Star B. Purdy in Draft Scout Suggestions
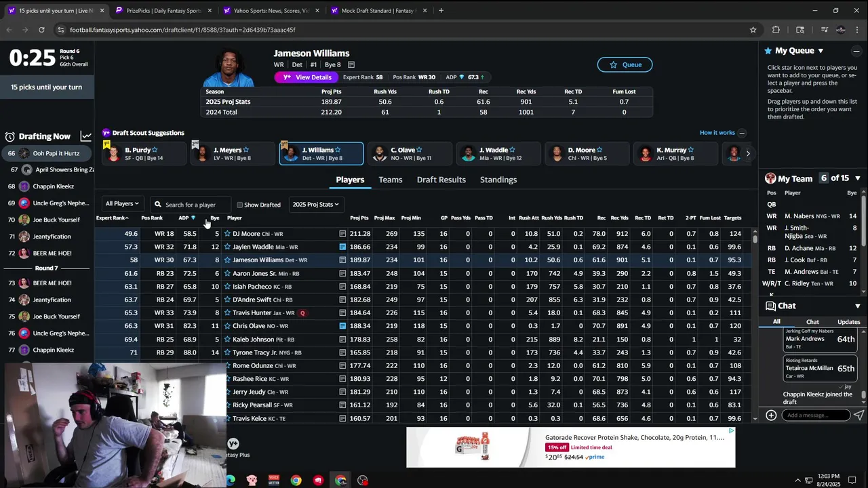The width and height of the screenshot is (868, 488). tap(155, 150)
